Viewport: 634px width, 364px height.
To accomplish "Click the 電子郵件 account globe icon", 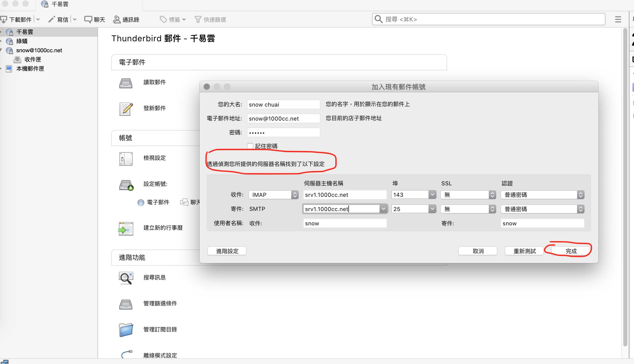I will [141, 203].
